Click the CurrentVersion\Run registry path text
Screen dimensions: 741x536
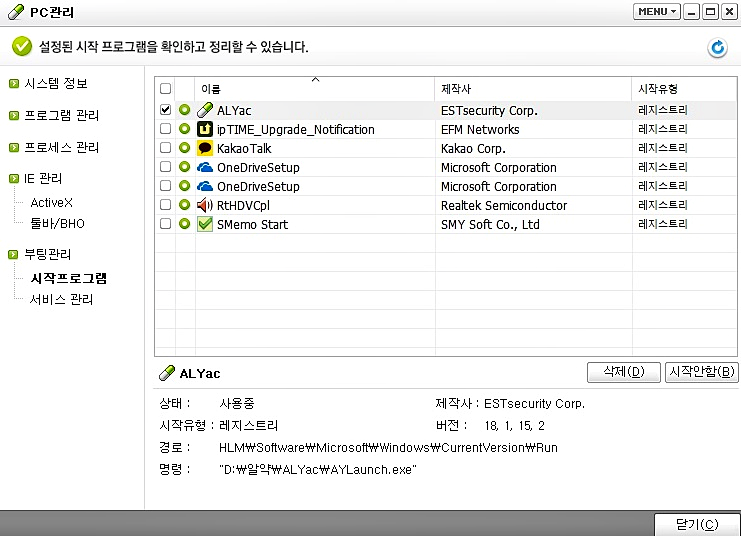[x=388, y=448]
